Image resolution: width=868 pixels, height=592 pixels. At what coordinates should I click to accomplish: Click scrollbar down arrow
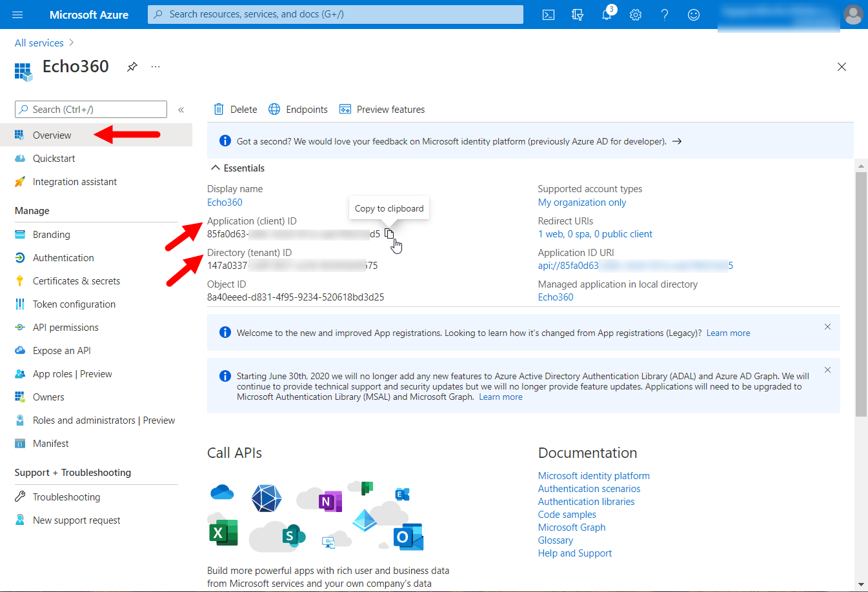pyautogui.click(x=861, y=584)
